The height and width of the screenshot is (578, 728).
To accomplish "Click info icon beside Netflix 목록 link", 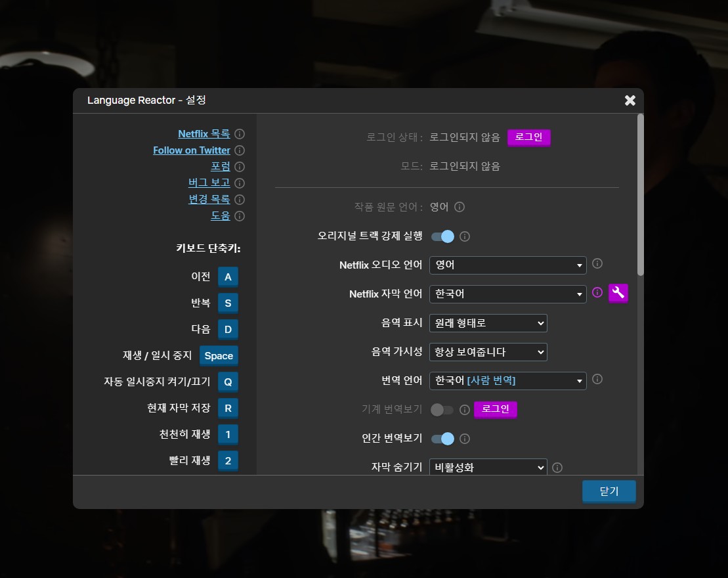I will (x=240, y=134).
